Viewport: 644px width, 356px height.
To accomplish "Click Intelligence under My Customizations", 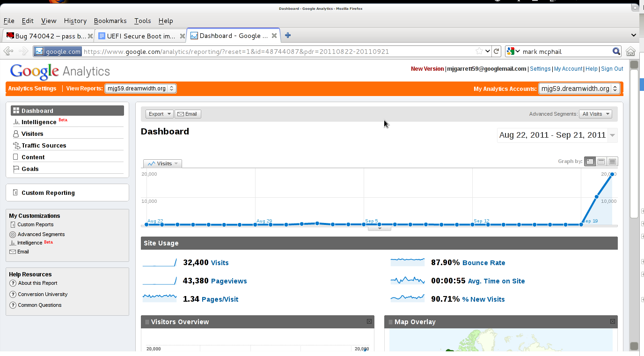I will coord(30,243).
